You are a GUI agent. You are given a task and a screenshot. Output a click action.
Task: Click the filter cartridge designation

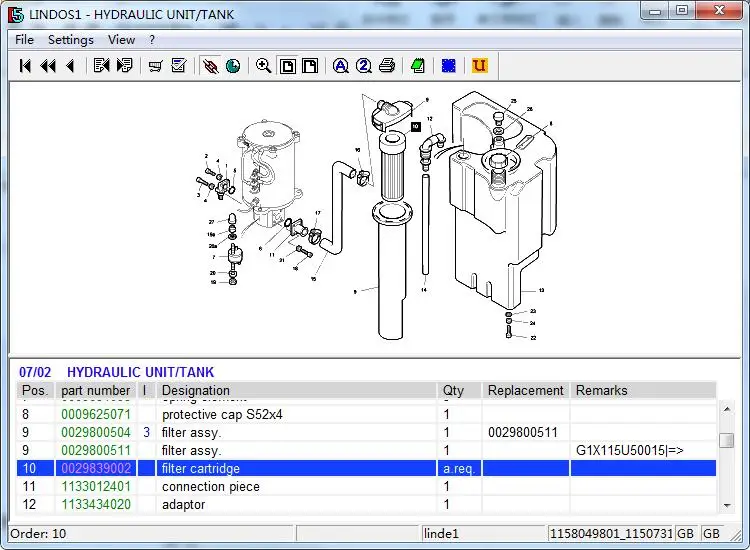pos(200,468)
